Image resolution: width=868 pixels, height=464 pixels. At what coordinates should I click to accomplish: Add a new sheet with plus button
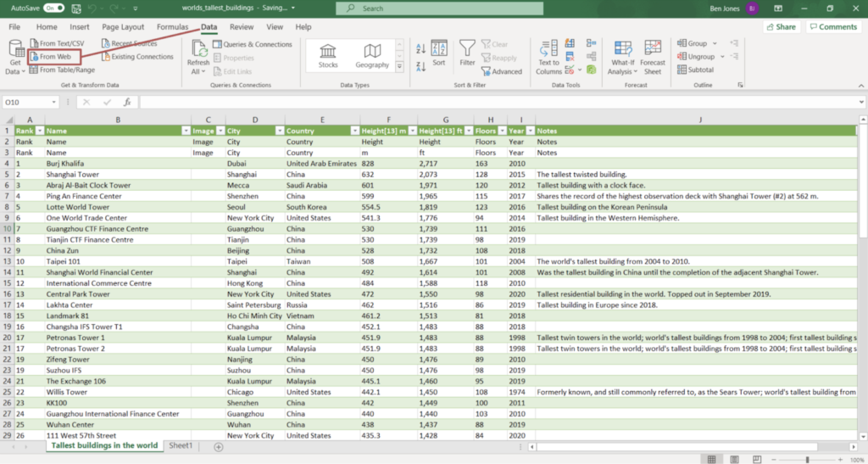(x=218, y=447)
